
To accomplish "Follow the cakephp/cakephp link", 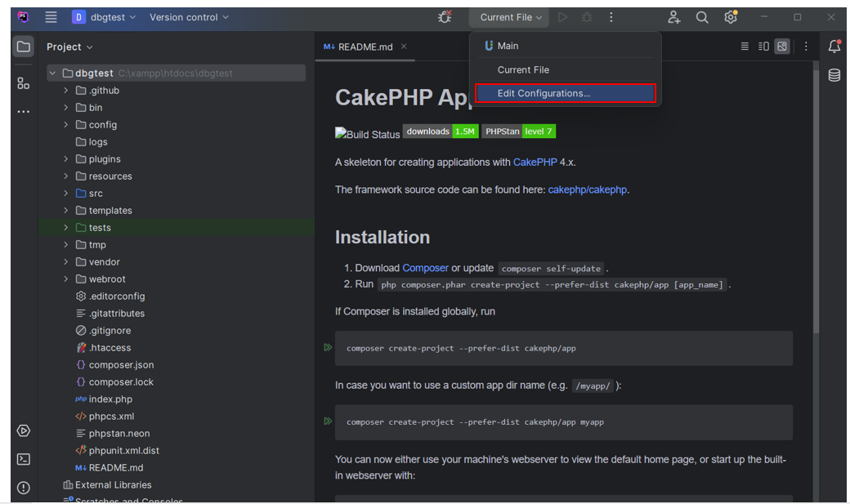I will [x=587, y=190].
